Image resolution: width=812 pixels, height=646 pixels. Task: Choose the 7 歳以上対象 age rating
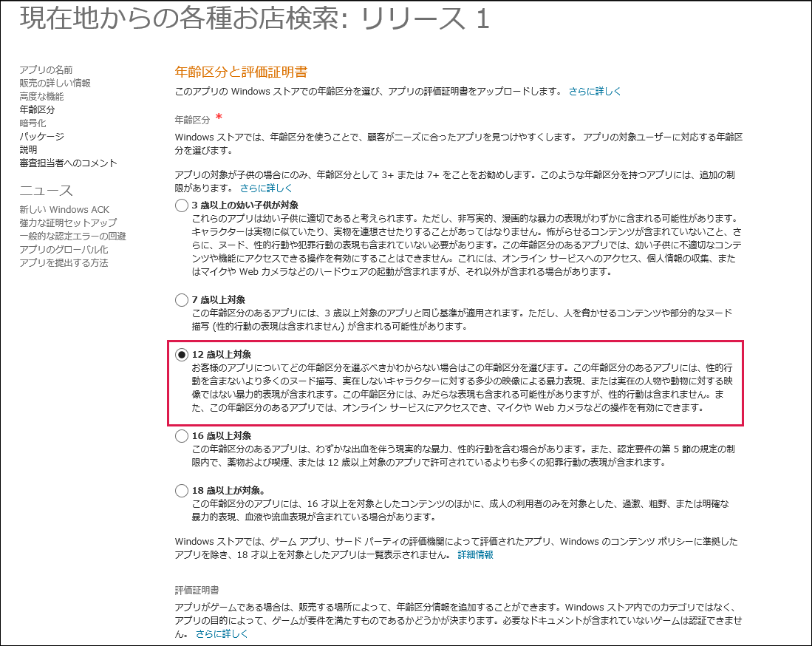click(181, 300)
